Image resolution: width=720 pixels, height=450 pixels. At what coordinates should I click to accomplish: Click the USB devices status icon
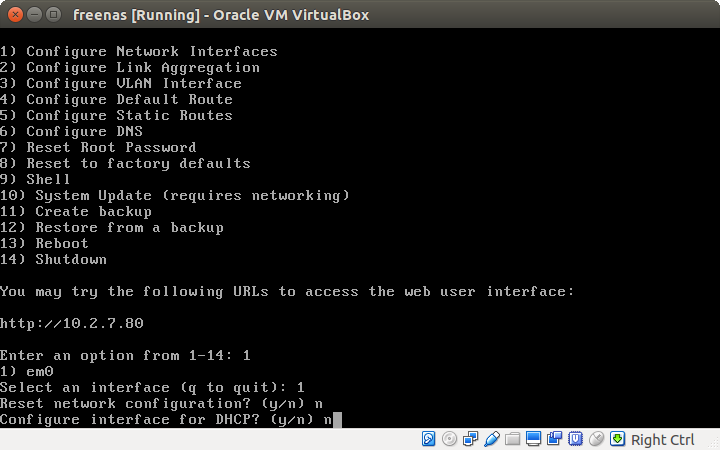click(x=491, y=439)
